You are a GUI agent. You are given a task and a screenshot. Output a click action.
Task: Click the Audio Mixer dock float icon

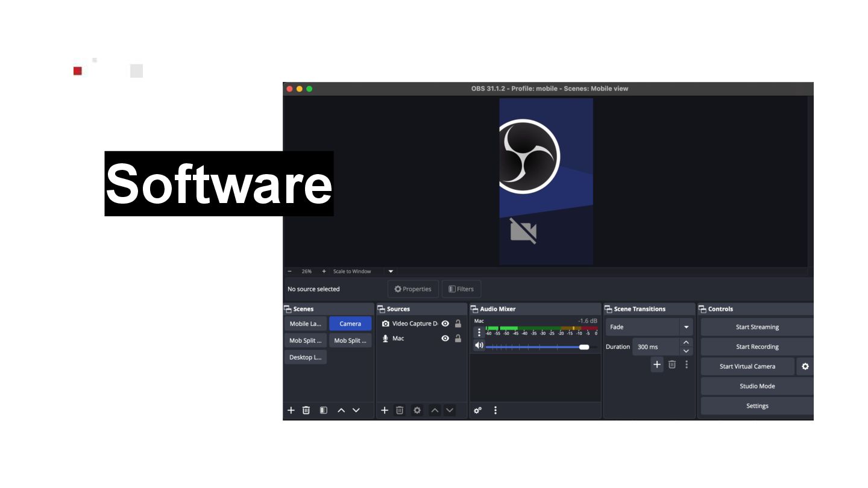pos(474,309)
